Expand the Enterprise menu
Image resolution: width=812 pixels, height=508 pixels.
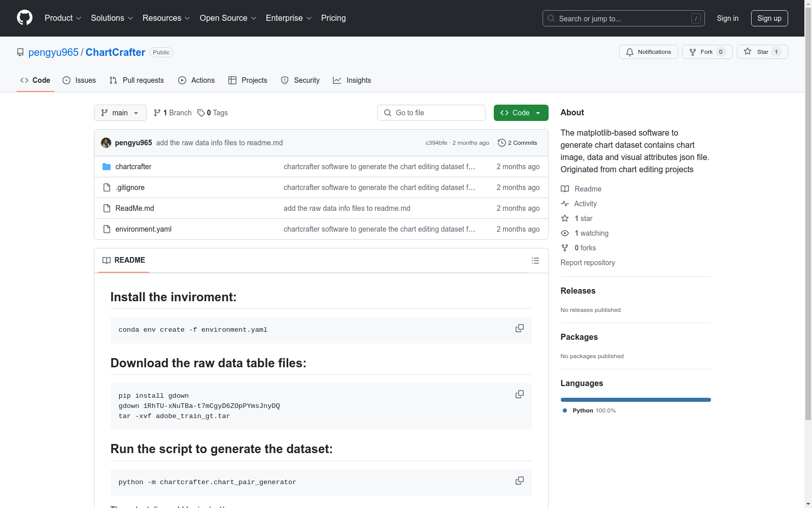pos(289,18)
